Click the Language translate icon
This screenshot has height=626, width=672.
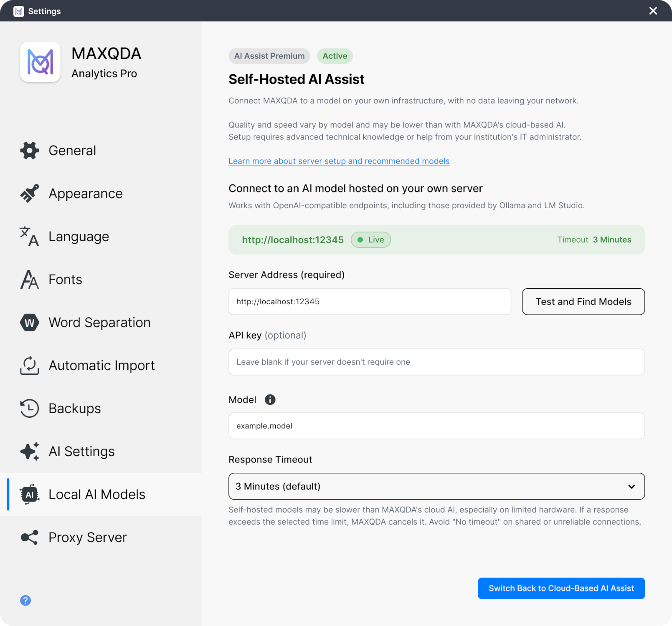tap(29, 237)
